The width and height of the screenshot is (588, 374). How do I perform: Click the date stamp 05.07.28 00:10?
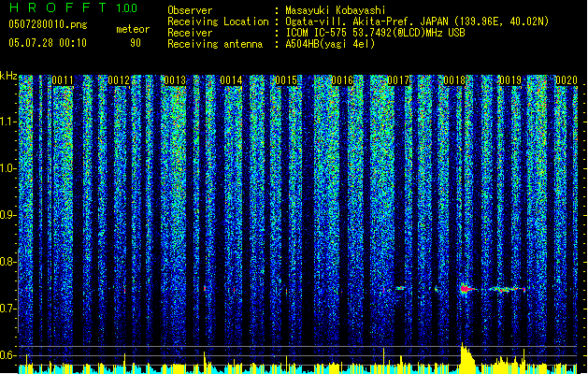coord(48,43)
